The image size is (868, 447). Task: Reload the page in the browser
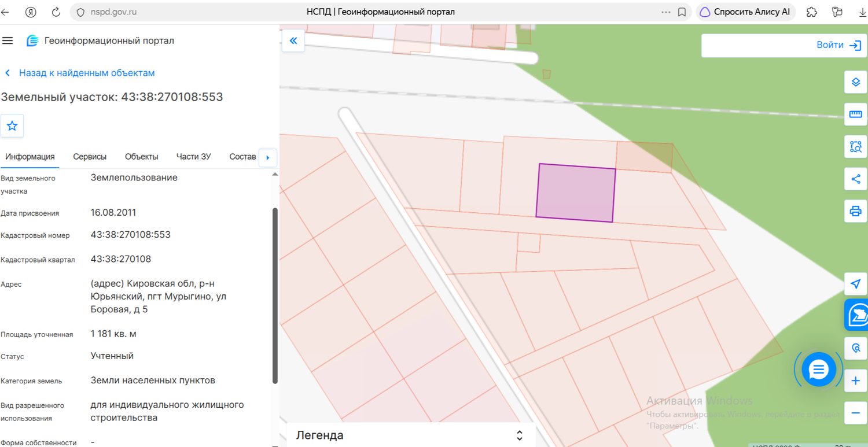[x=56, y=12]
